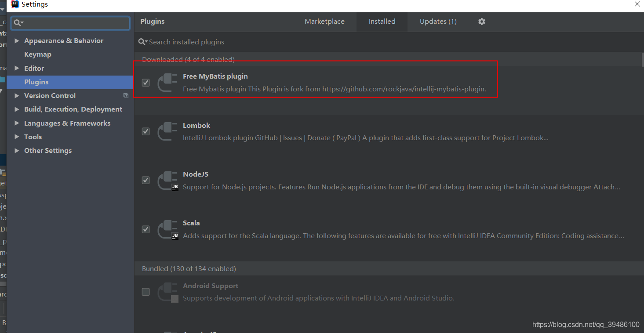
Task: Click the Free Mybatis fork description text
Action: tap(335, 89)
